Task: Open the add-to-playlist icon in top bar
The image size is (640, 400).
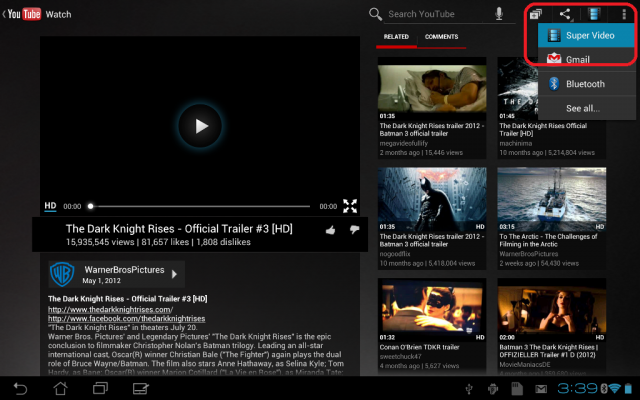Action: 536,14
